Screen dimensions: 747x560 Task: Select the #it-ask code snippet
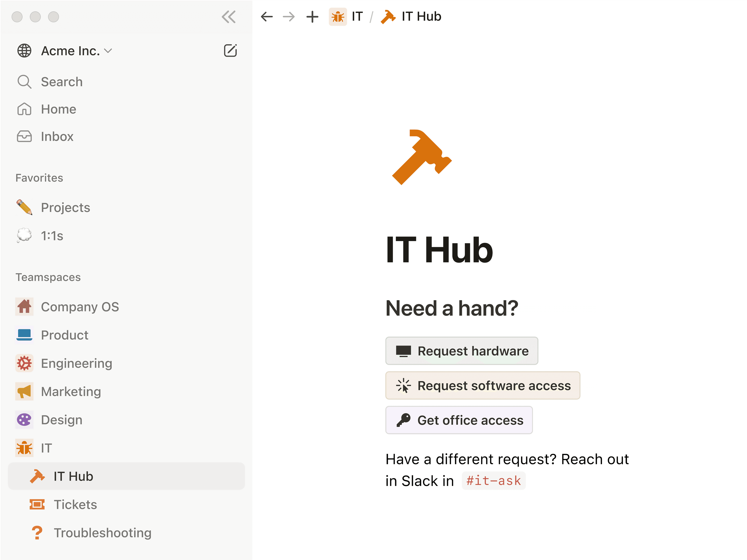pos(494,481)
